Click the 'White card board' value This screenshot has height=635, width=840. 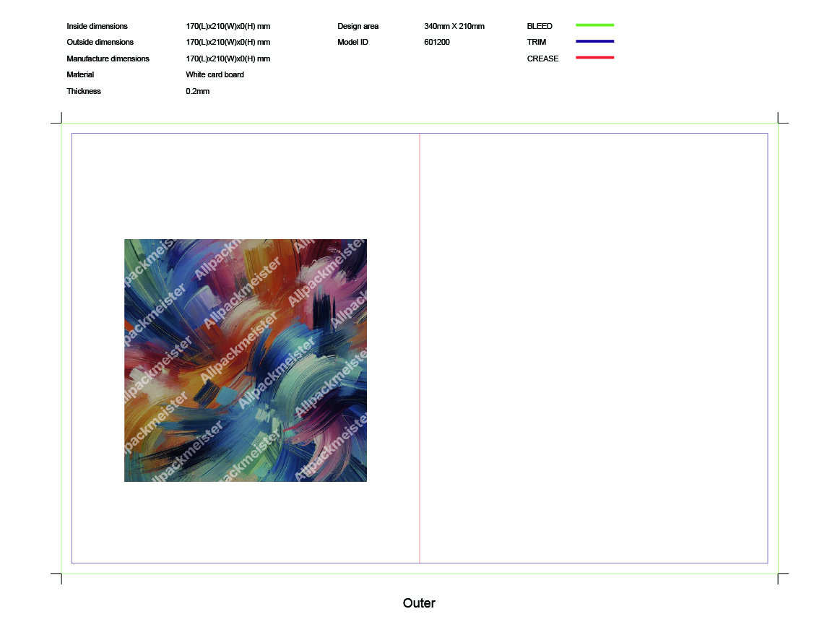(215, 74)
